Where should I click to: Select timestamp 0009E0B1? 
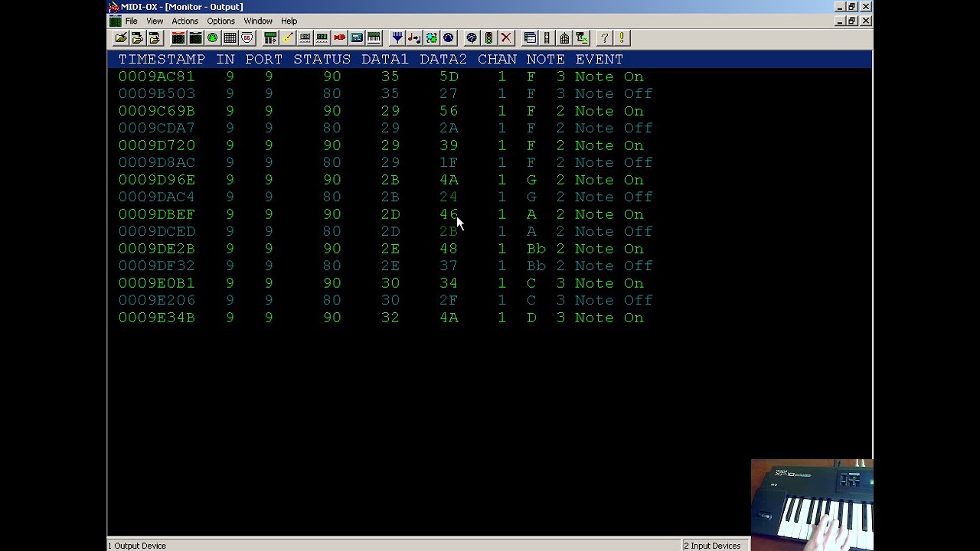click(157, 283)
